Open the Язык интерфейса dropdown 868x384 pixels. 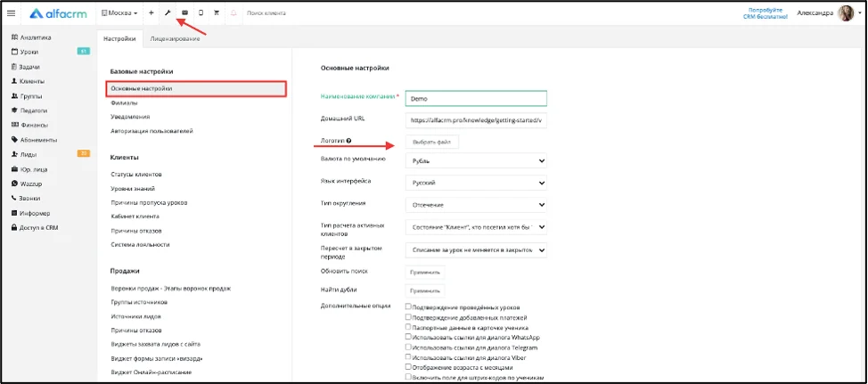tap(476, 182)
